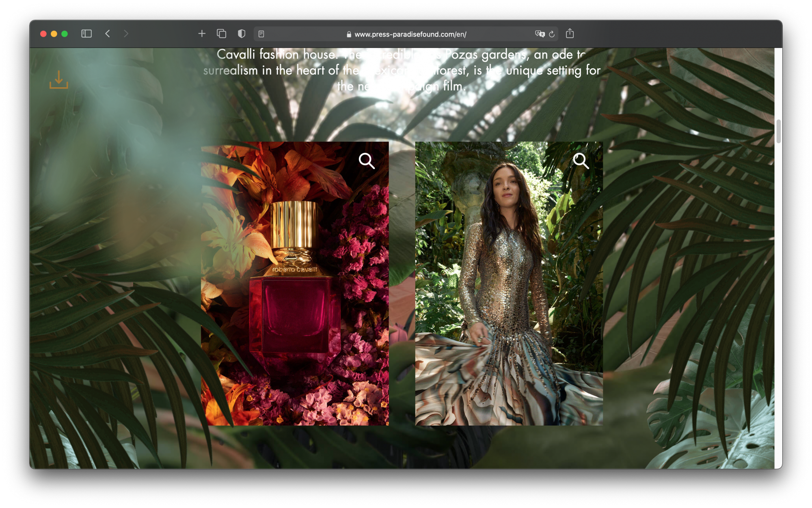Click the page scrollbar thumb
The width and height of the screenshot is (812, 508).
tap(778, 131)
